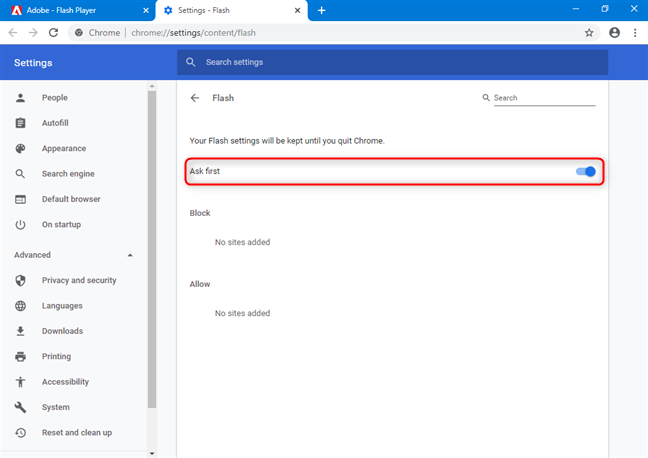Click the Printing printer icon
Screen dimensions: 648x458
[x=20, y=357]
